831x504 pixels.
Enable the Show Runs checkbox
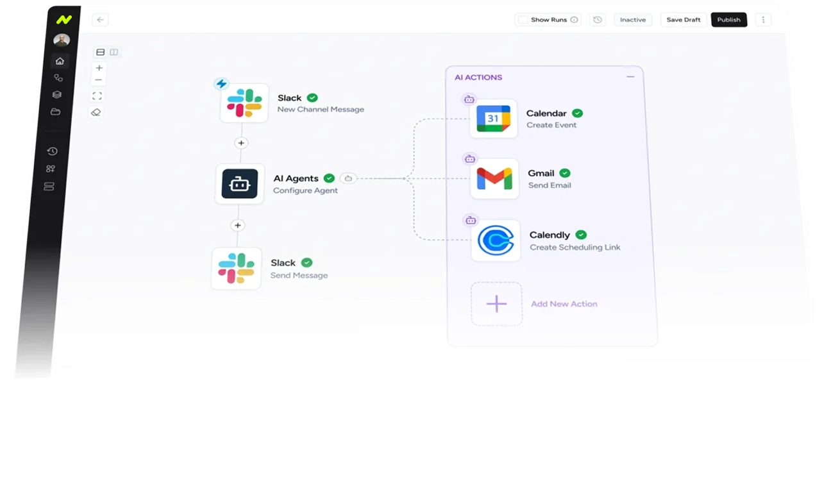coord(523,20)
